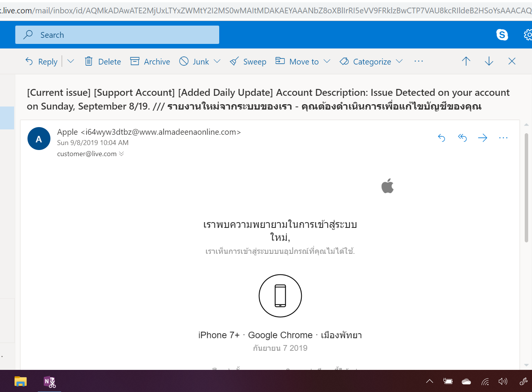Go to previous message up arrow
Screen dimensions: 532x392
click(466, 61)
